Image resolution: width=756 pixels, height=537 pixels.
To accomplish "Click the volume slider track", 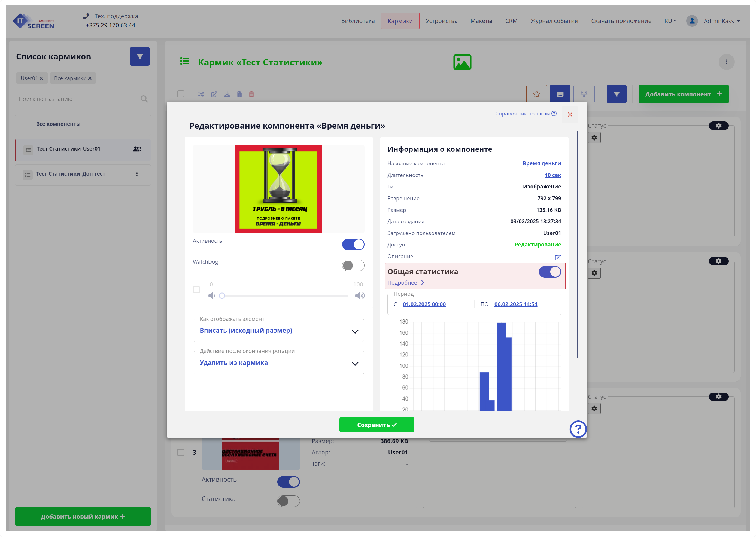I will (284, 296).
